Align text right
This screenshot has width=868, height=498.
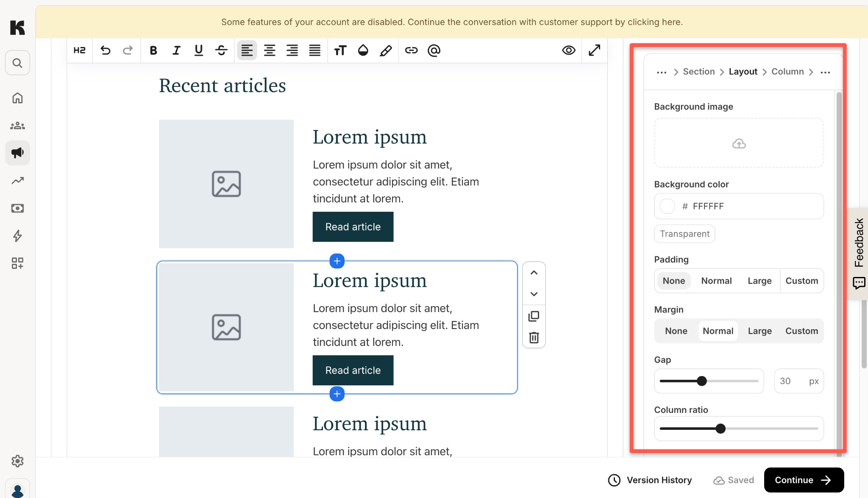[292, 50]
